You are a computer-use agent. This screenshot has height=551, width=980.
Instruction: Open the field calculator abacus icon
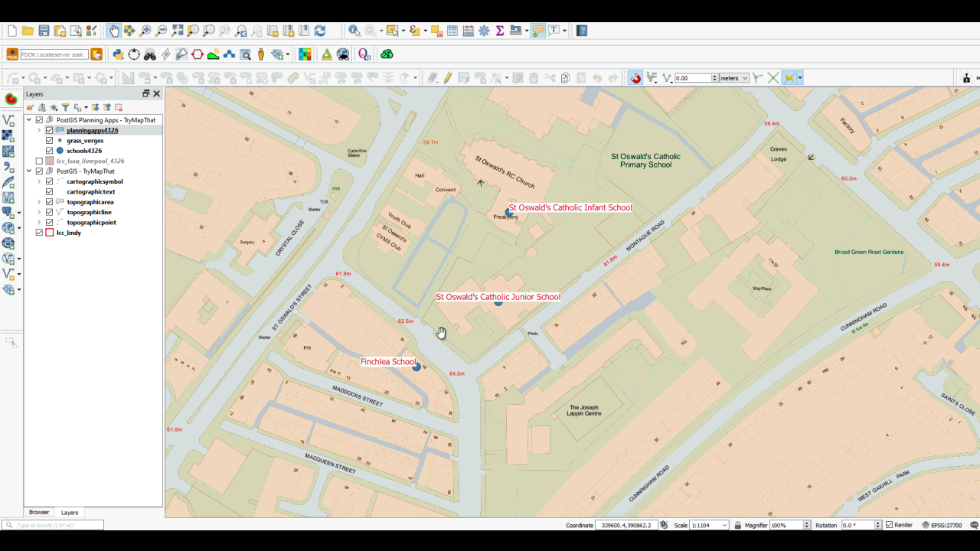coord(468,31)
